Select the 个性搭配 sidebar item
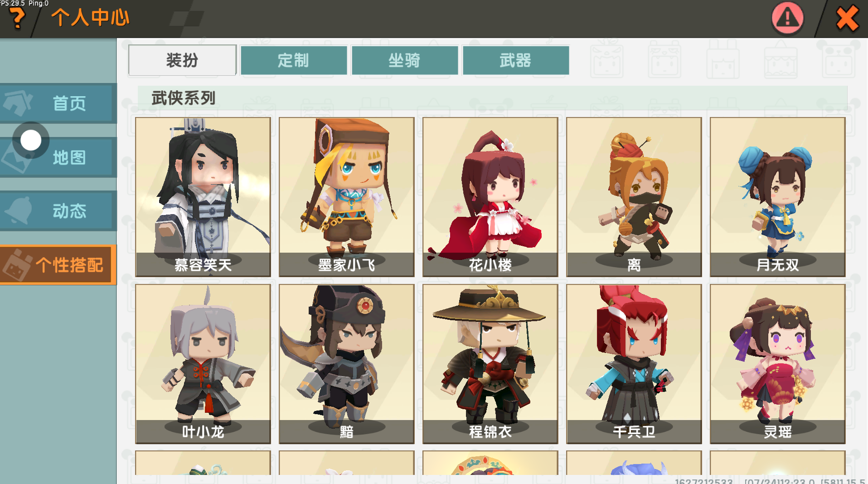Viewport: 868px width, 484px height. pyautogui.click(x=58, y=265)
